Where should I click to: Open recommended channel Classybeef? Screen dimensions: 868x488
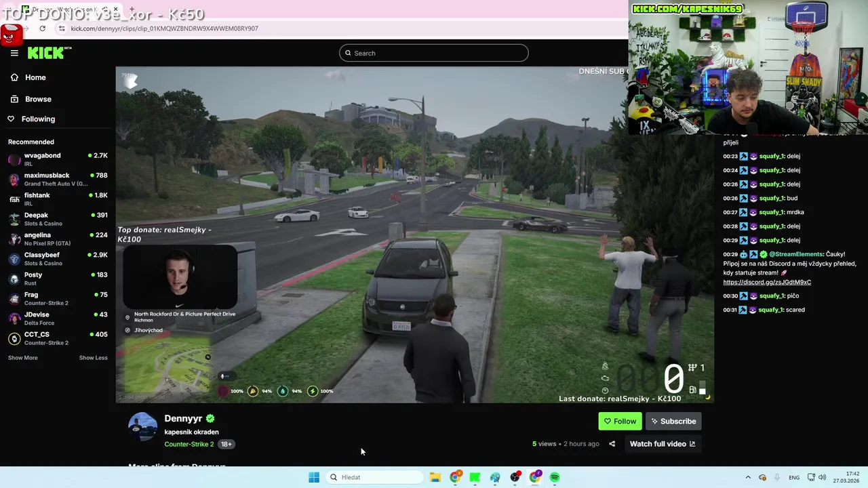pyautogui.click(x=58, y=259)
